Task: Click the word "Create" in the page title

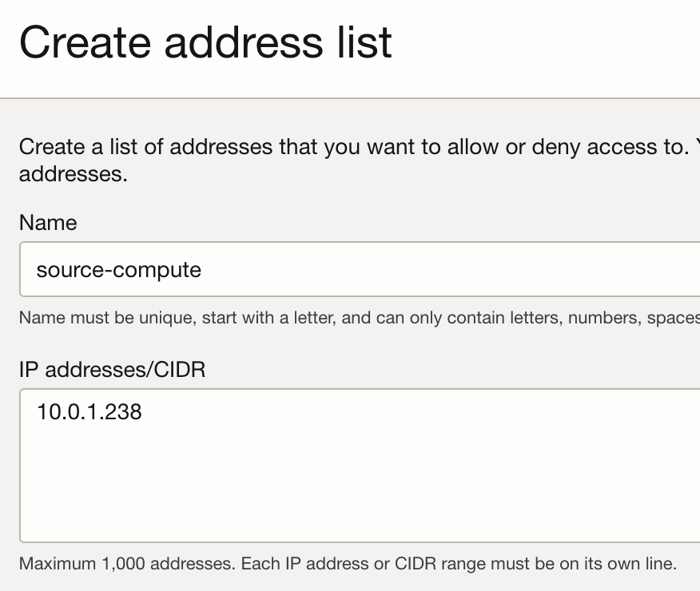Action: (x=85, y=42)
